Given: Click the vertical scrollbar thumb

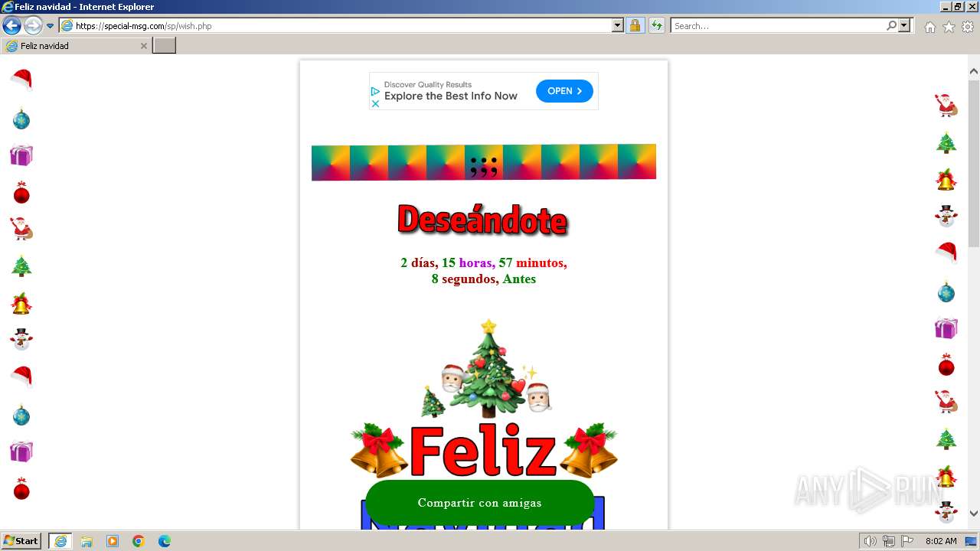Looking at the screenshot, I should pyautogui.click(x=974, y=163).
